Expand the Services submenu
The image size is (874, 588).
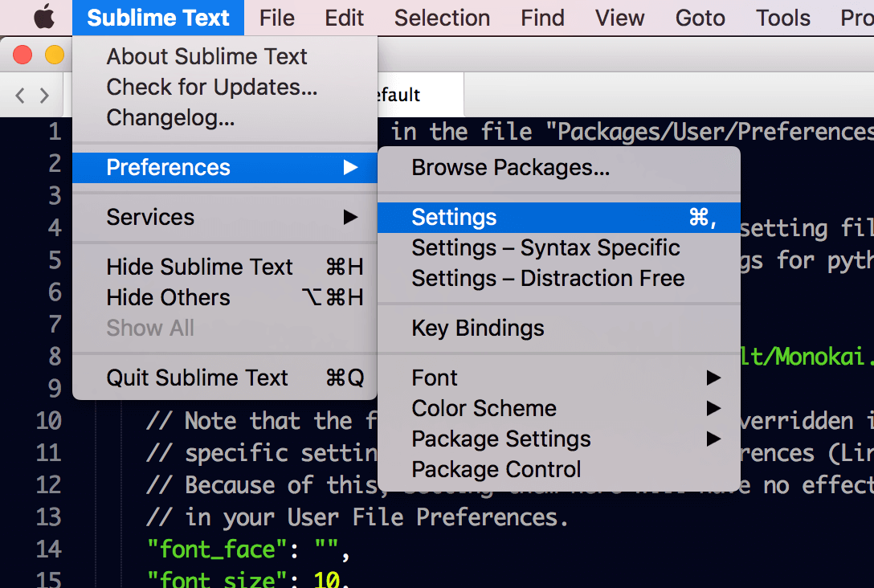click(x=225, y=217)
